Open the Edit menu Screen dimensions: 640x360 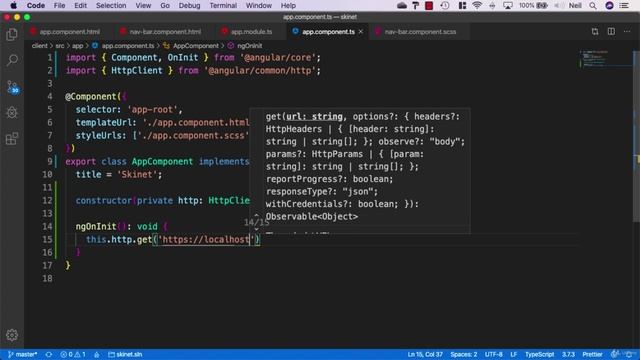click(80, 5)
